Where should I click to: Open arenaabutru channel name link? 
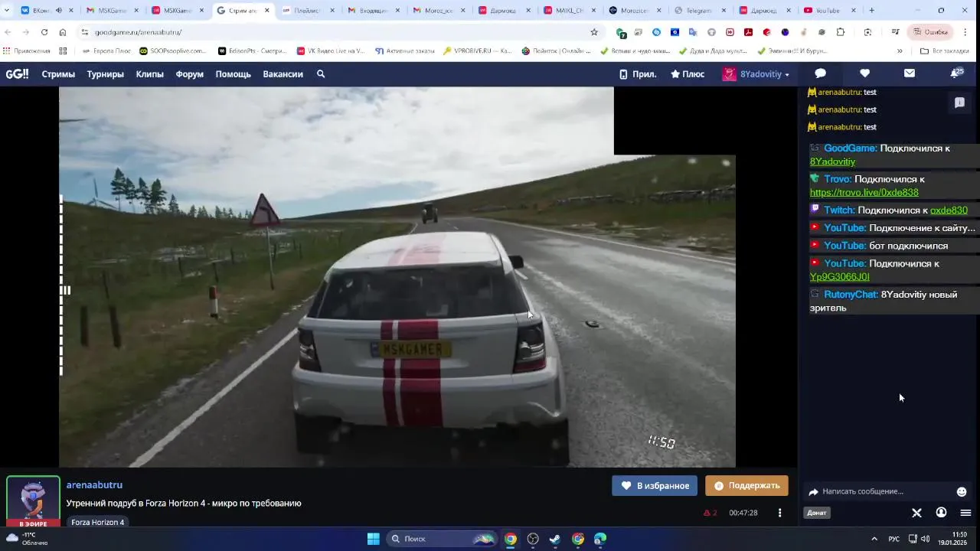point(94,485)
